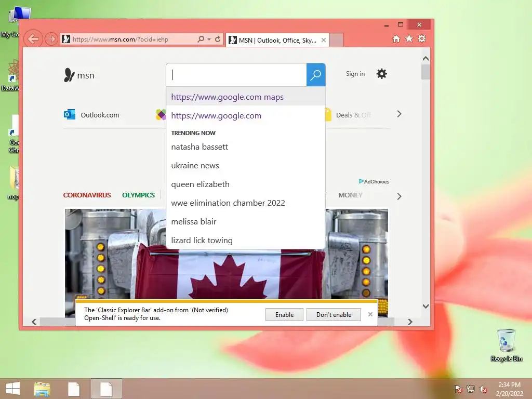Click Enable on the add-on notification
This screenshot has height=399, width=532.
[284, 314]
